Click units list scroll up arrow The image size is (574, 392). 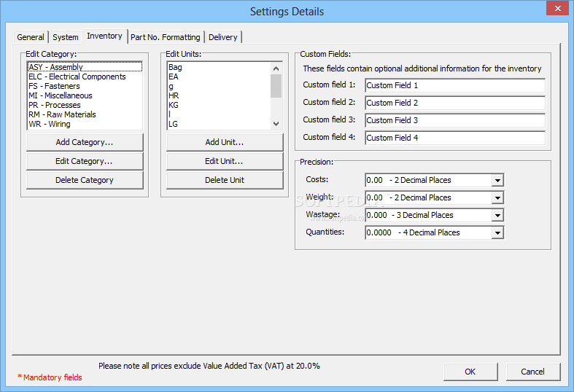point(276,68)
